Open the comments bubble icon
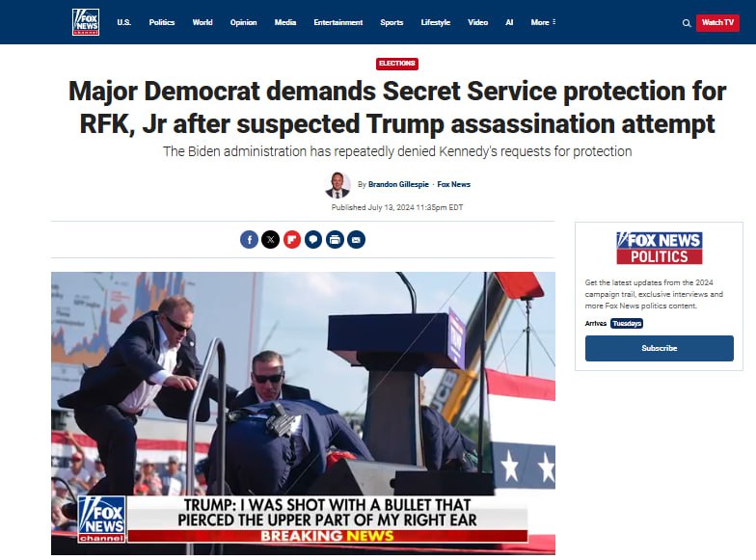The width and height of the screenshot is (756, 560). (313, 239)
